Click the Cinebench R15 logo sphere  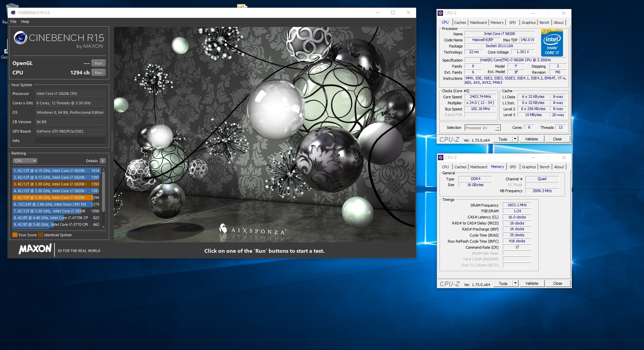click(x=21, y=38)
